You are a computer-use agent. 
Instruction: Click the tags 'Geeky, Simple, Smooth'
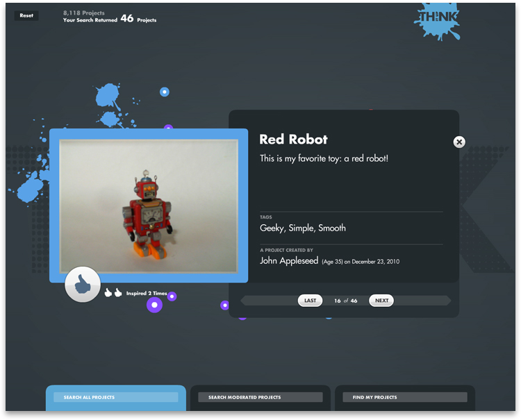tap(303, 228)
